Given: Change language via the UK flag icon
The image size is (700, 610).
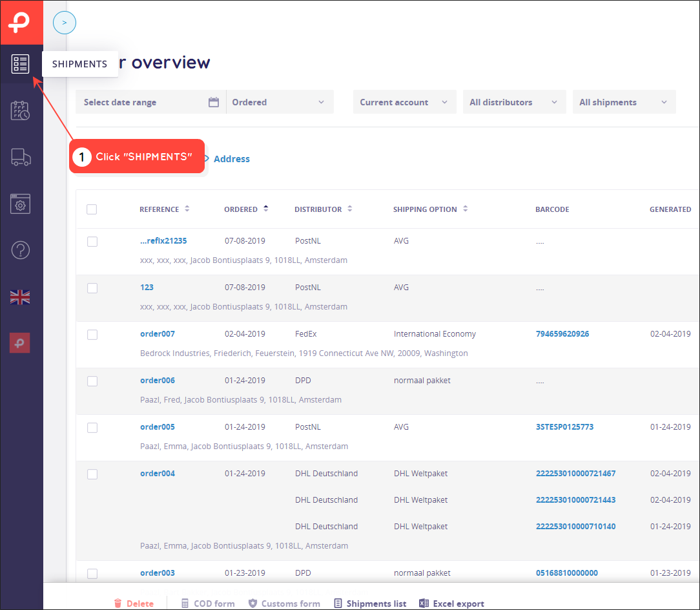Looking at the screenshot, I should pos(20,297).
